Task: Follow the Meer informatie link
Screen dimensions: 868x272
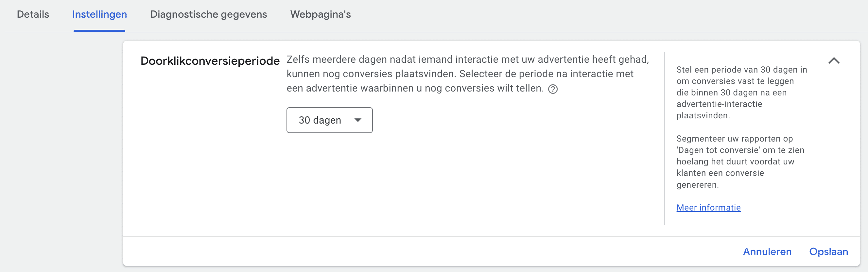Action: (708, 208)
